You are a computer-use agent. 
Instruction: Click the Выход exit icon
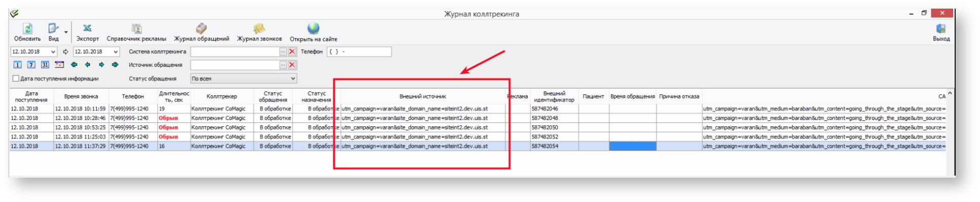point(940,28)
